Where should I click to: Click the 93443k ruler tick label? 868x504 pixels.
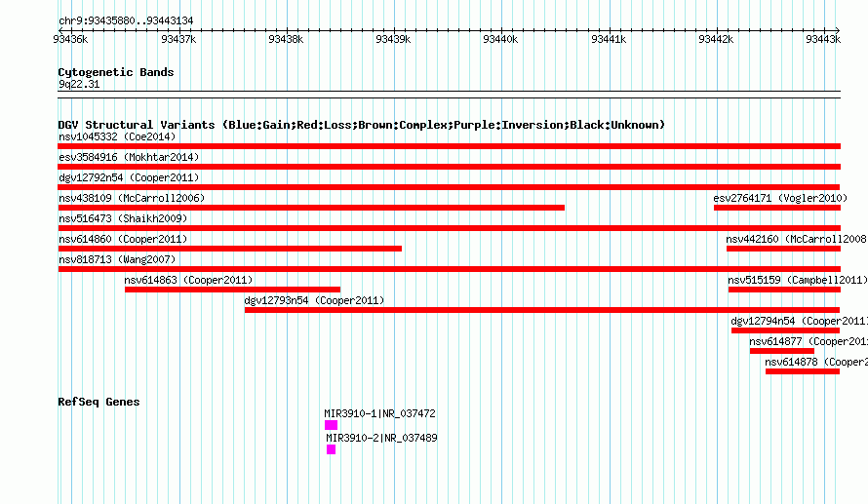click(823, 39)
